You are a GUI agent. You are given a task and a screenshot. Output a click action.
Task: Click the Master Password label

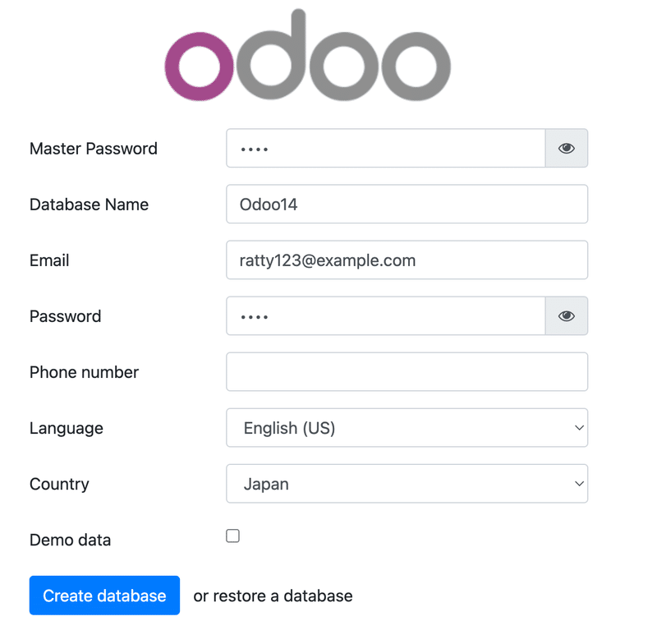[x=94, y=149]
